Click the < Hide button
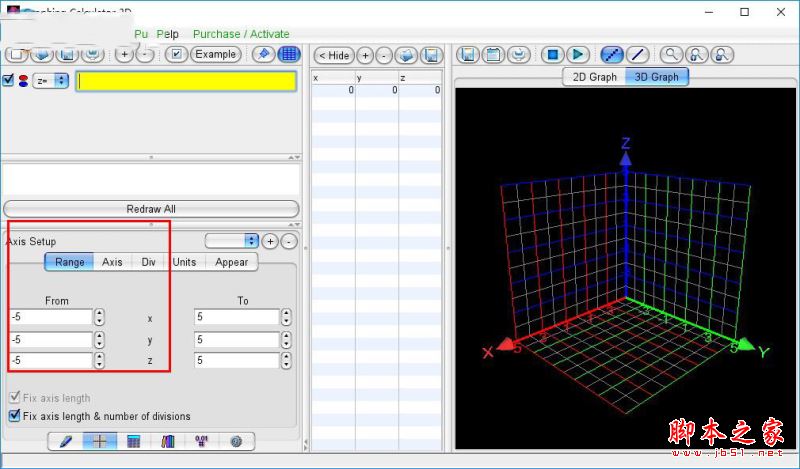 pos(333,55)
